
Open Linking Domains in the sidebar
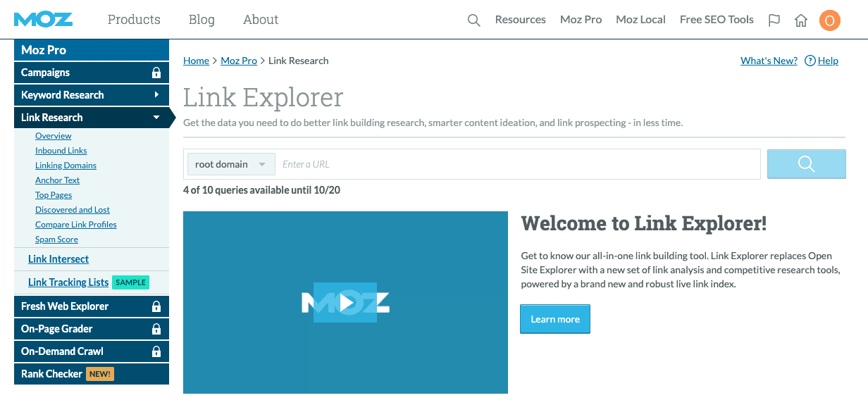[66, 166]
